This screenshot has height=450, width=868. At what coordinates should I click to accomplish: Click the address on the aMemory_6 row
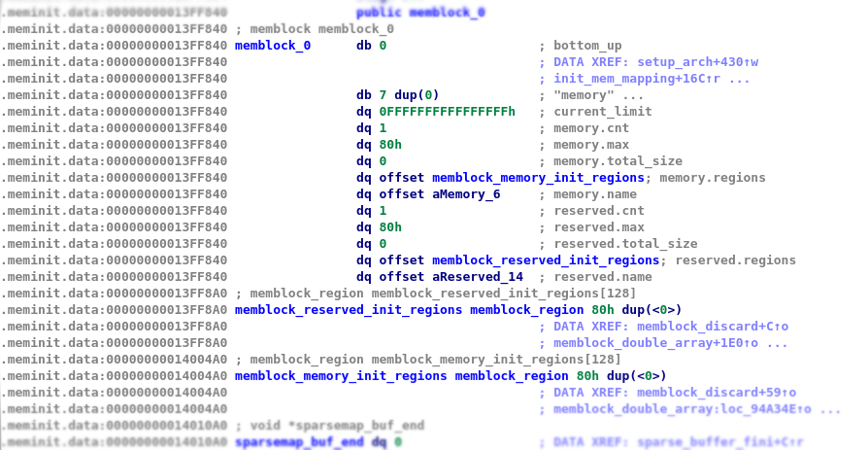click(114, 194)
